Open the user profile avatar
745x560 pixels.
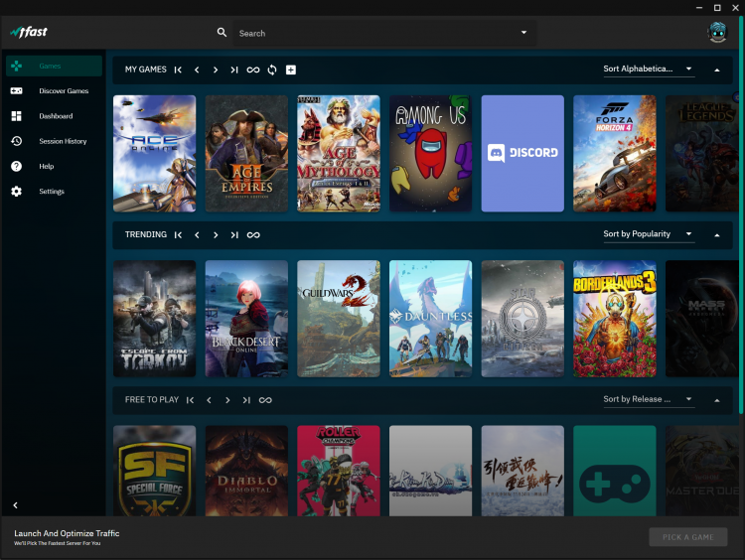(x=717, y=33)
